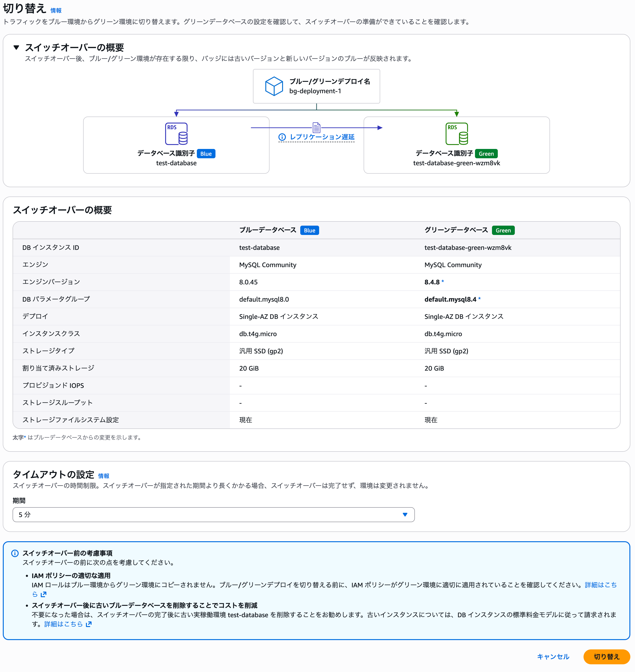
Task: Click the blue RDS database icon
Action: (x=176, y=134)
